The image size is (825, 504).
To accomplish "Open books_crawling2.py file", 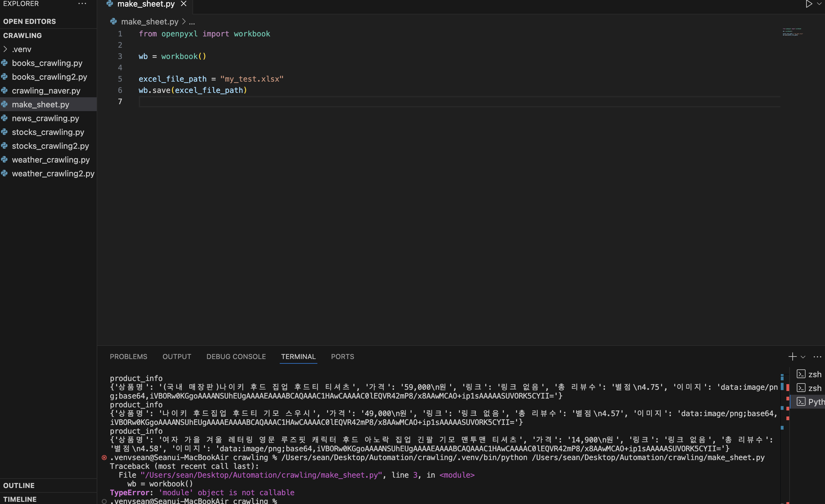I will 50,77.
